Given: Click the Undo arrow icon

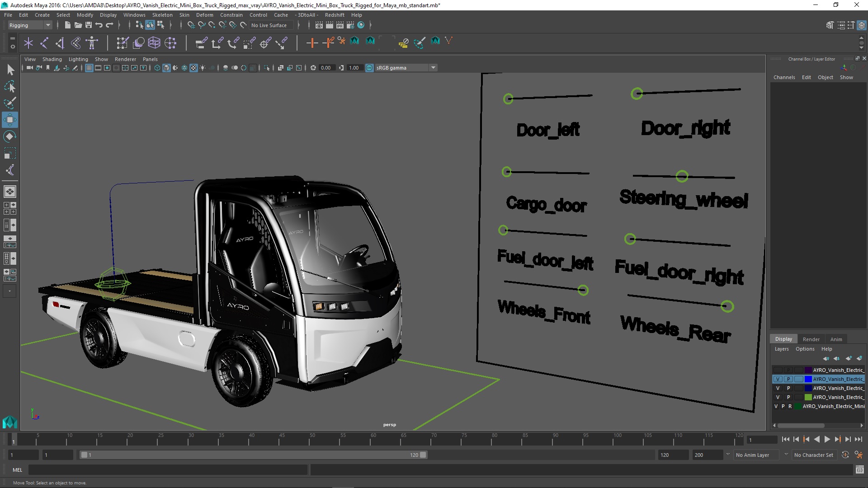Looking at the screenshot, I should coord(99,25).
